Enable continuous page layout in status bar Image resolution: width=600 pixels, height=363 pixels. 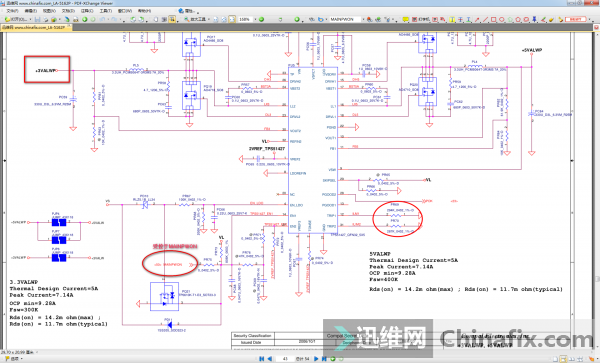(564, 359)
